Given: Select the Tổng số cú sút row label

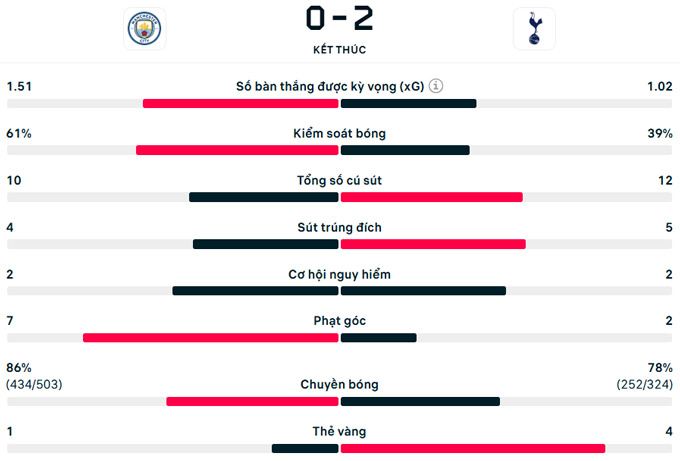Looking at the screenshot, I should click(340, 180).
